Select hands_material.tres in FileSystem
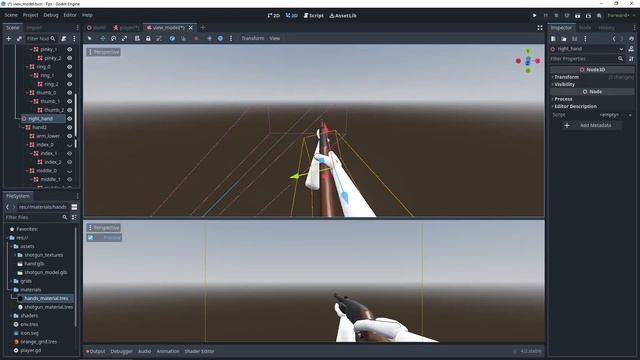Image resolution: width=640 pixels, height=360 pixels. point(46,298)
